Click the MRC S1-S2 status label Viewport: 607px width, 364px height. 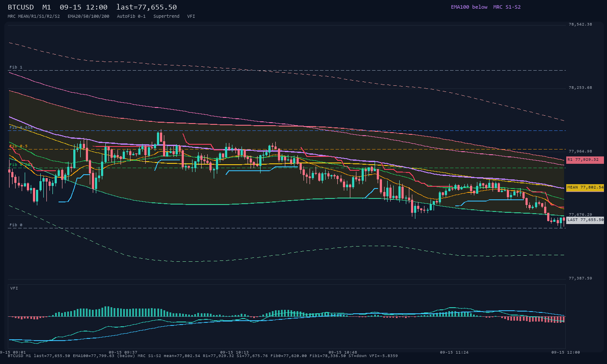(507, 7)
